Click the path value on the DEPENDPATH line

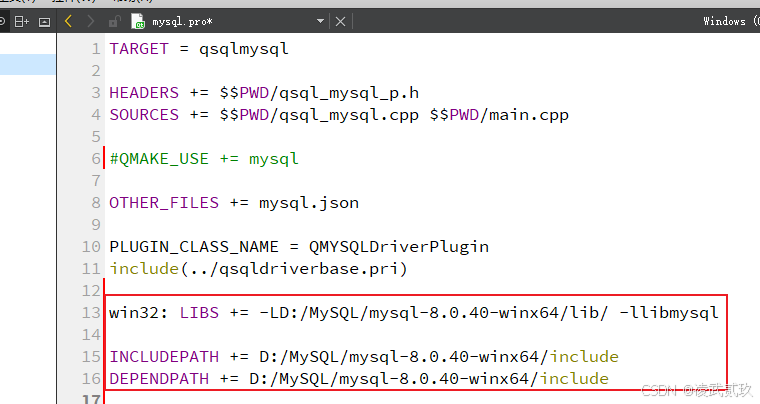428,379
